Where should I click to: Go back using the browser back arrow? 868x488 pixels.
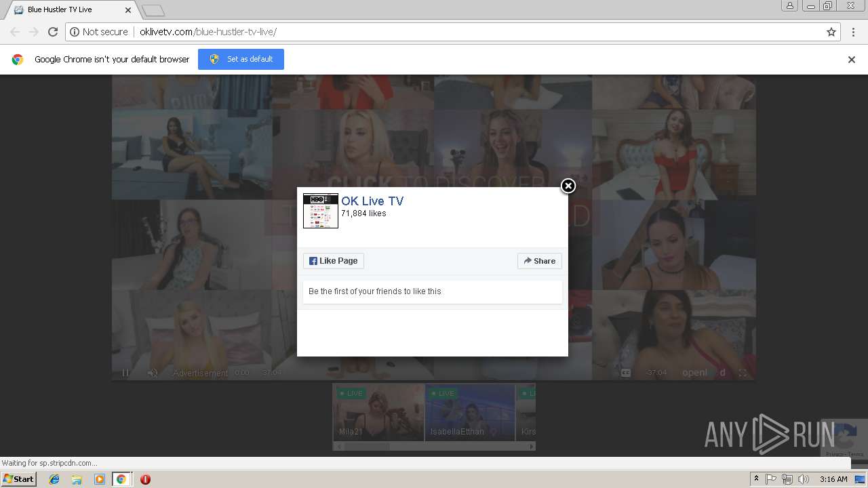[15, 32]
